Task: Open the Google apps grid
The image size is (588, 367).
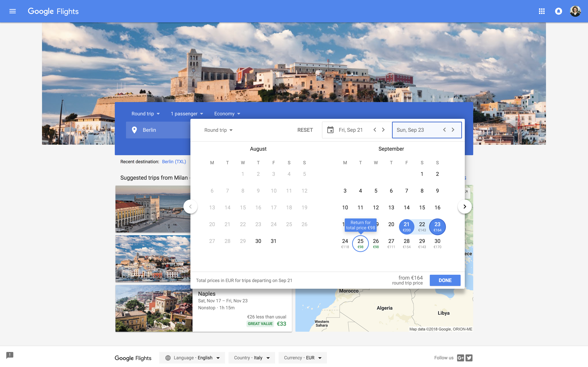Action: pyautogui.click(x=542, y=11)
